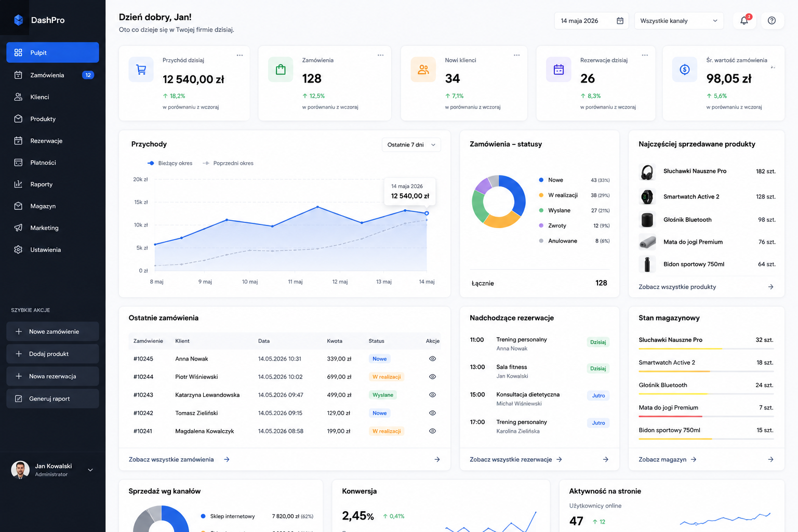
Task: Click the blue Nowe segment of donut chart
Action: click(516, 195)
